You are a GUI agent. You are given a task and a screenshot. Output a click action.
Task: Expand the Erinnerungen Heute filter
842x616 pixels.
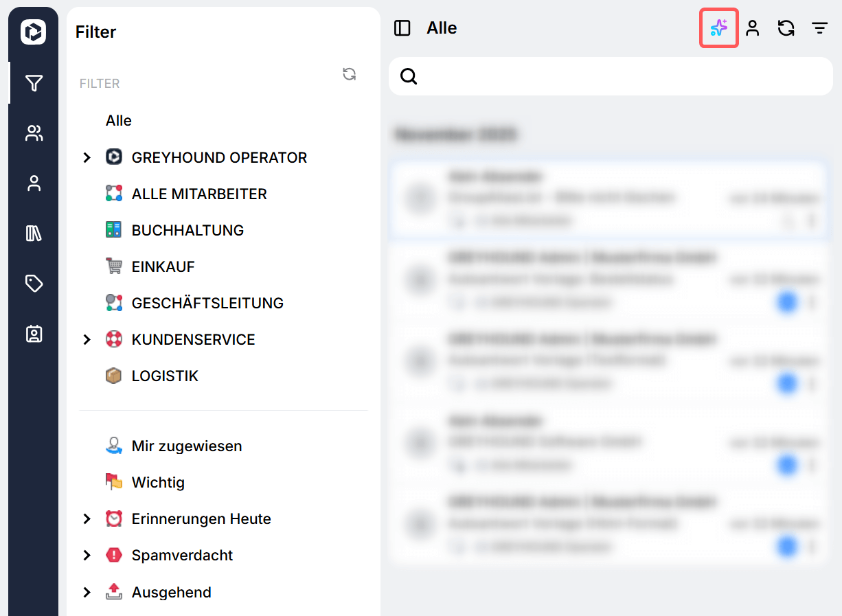pos(87,519)
